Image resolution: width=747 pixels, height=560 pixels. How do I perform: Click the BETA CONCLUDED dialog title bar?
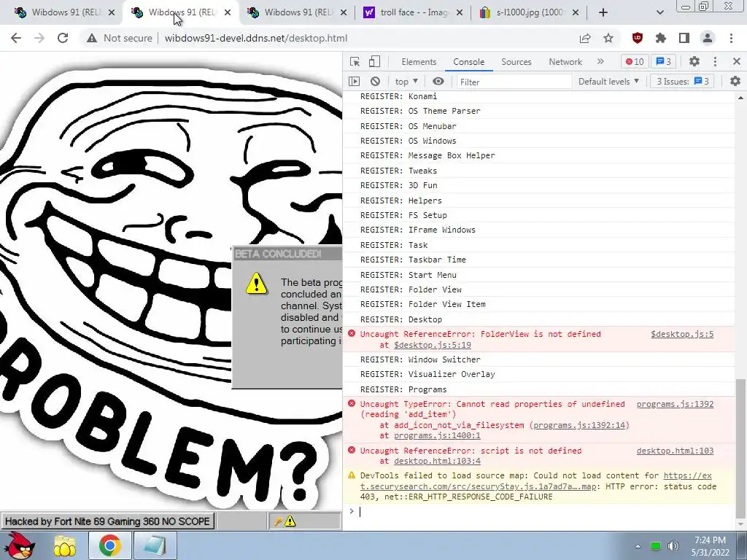point(287,254)
